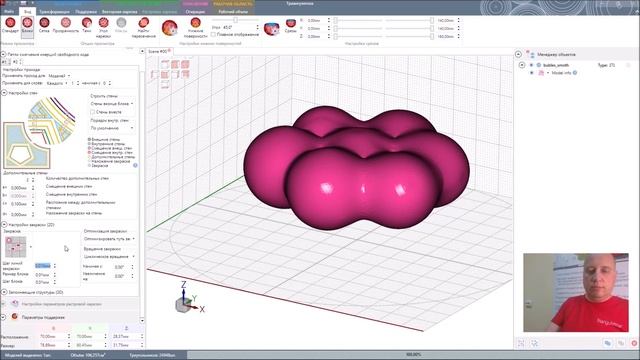Toggle the Плавное отображение checkbox

[x=213, y=35]
